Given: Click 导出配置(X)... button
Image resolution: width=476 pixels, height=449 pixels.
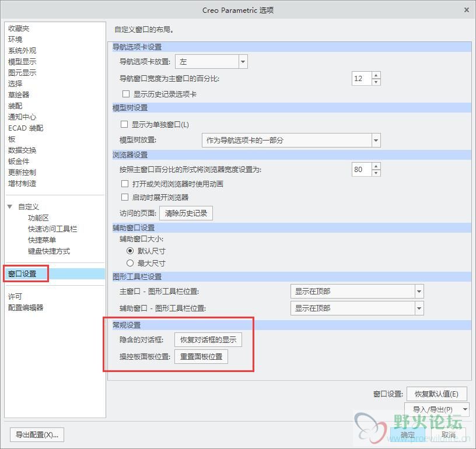Looking at the screenshot, I should 37,435.
